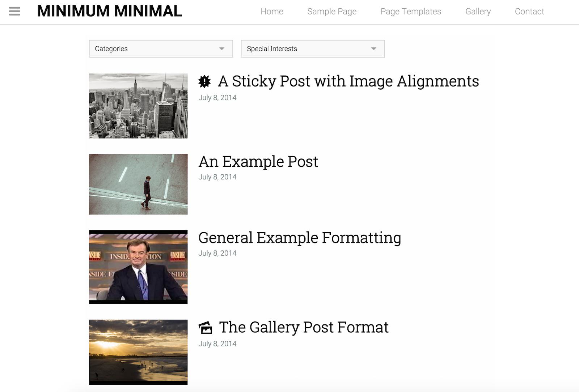The image size is (579, 392).
Task: Click the city skyline thumbnail
Action: [x=138, y=106]
